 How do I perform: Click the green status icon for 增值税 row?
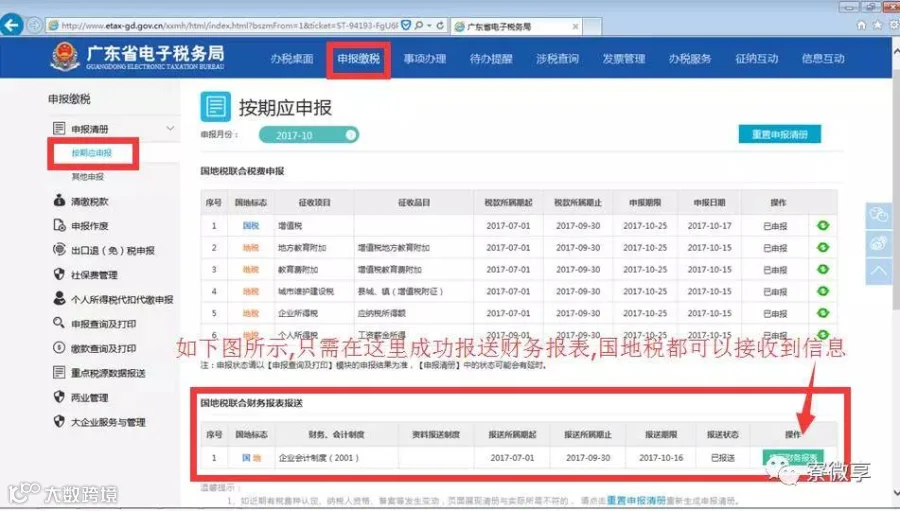[823, 225]
